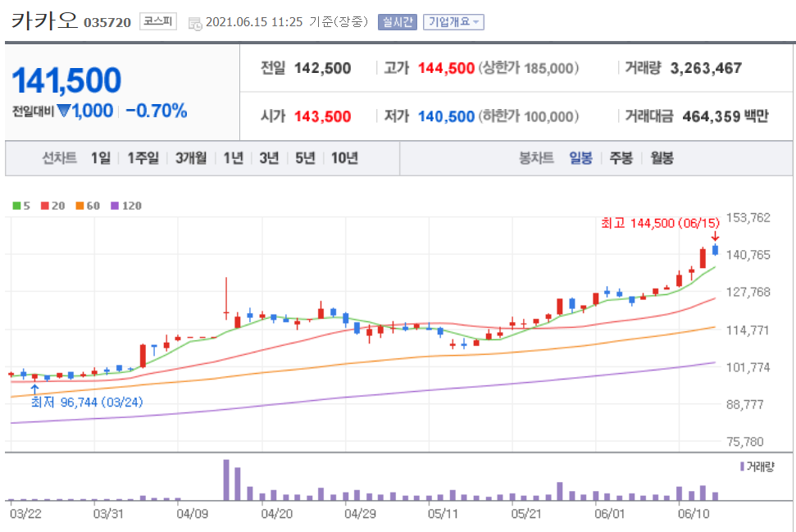This screenshot has height=532, width=796.
Task: Open the 기업개요 dropdown
Action: [453, 22]
